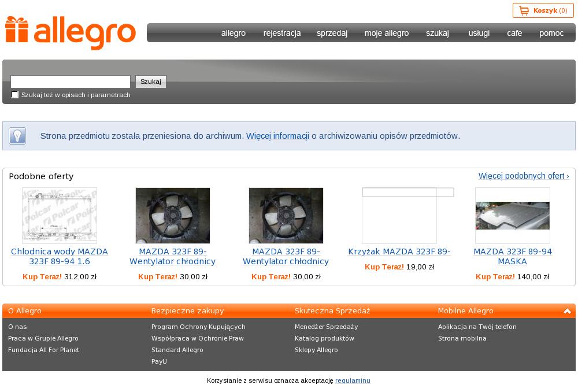This screenshot has width=578, height=392.
Task: Open 'Krzyżak MAZDA 323F 89-' offer link
Action: coord(399,252)
